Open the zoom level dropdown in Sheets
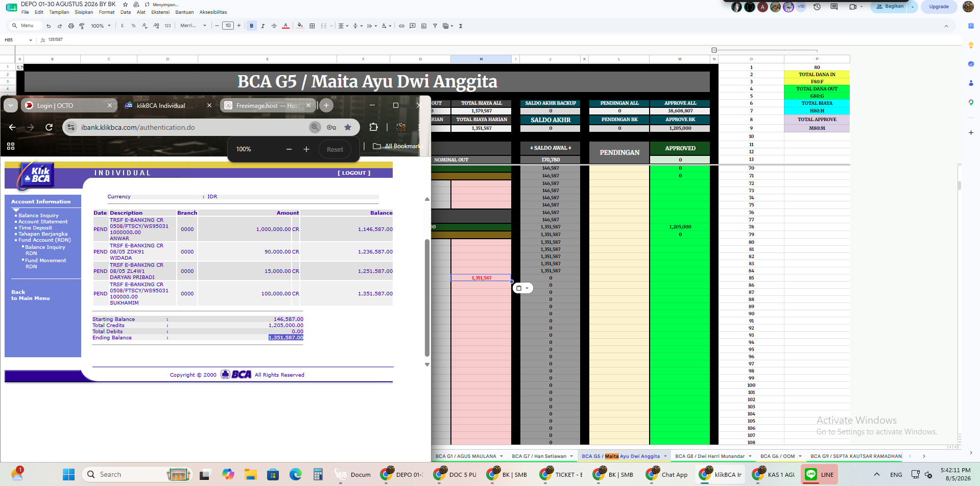Screen dimensions: 980x486 (x=101, y=26)
